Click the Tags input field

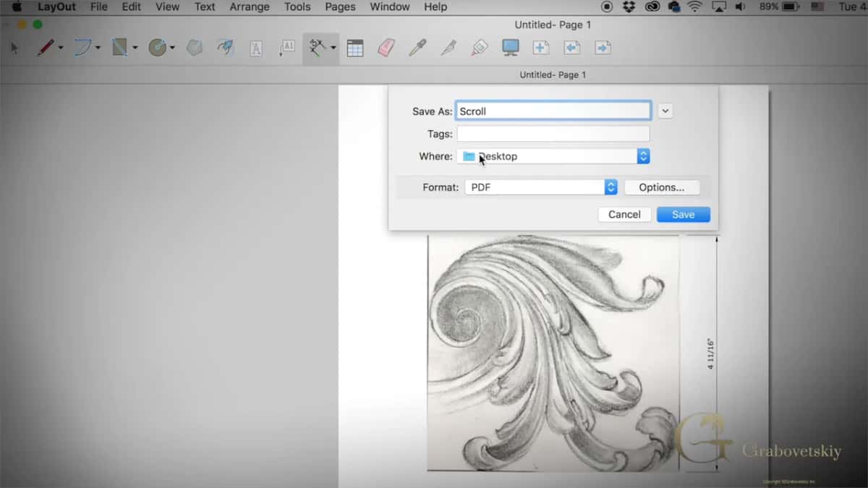coord(553,134)
